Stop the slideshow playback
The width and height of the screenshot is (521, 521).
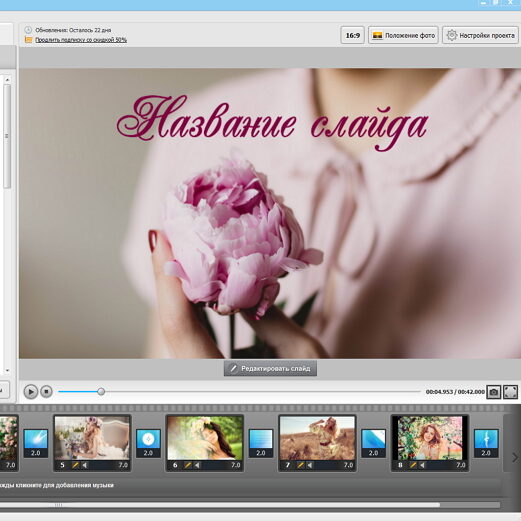46,391
